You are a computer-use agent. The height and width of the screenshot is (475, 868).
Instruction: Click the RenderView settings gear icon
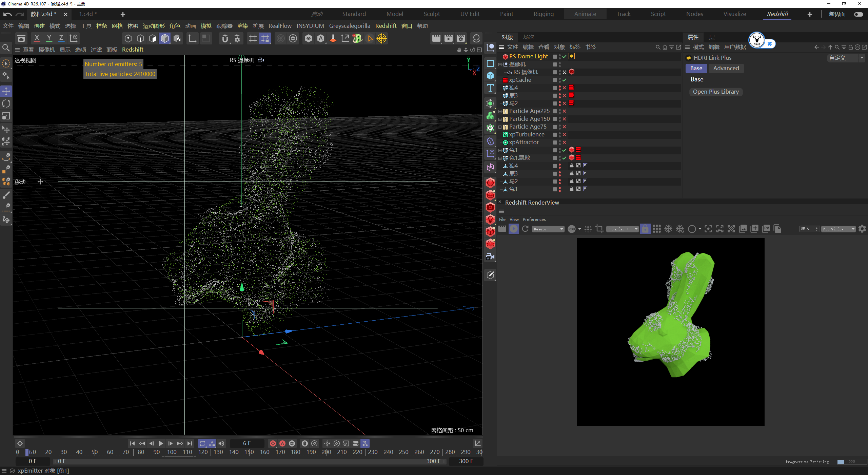[x=862, y=229]
